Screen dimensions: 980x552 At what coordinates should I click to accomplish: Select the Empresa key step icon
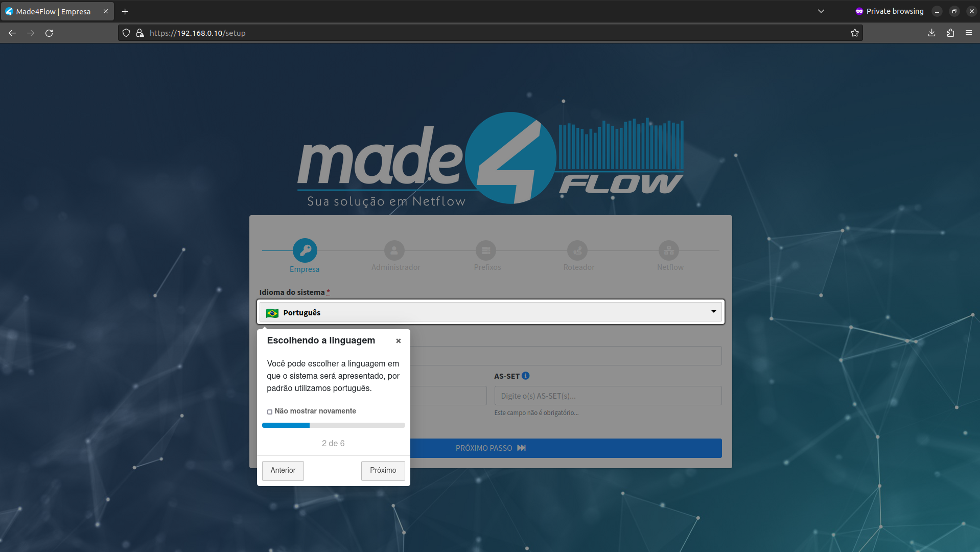305,250
